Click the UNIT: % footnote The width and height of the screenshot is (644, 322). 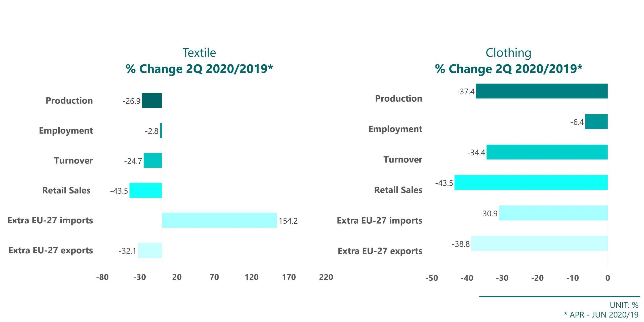(x=624, y=305)
